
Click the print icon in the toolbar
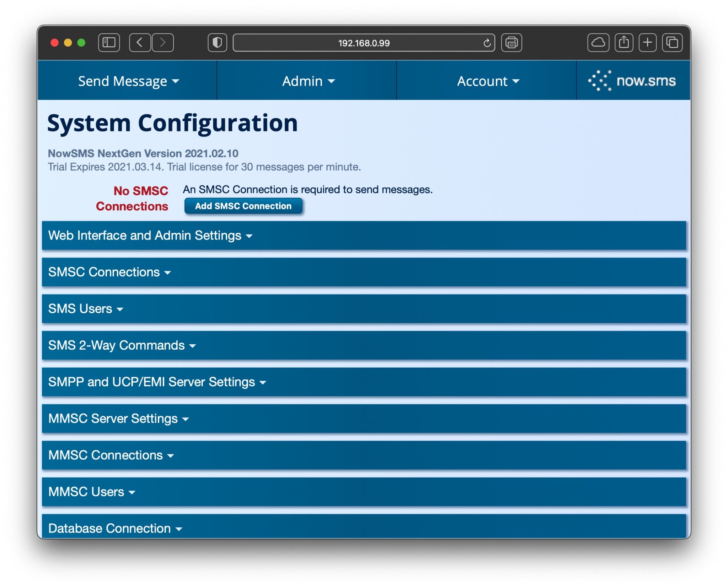[512, 43]
